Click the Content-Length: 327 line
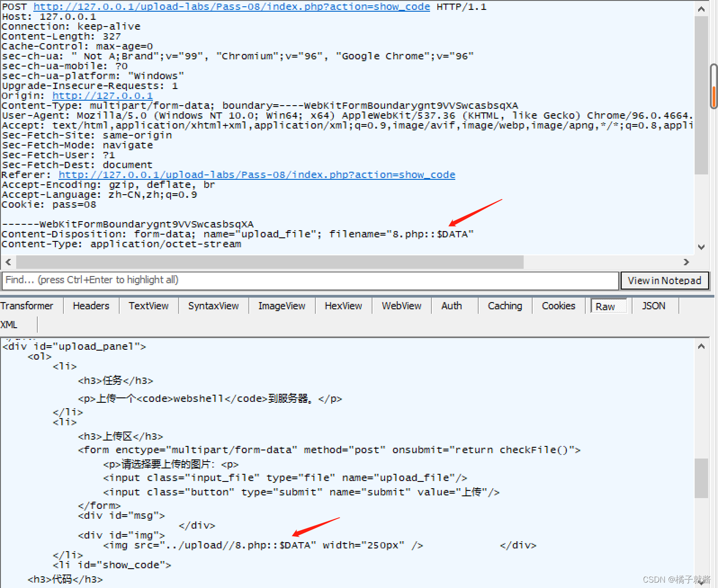The width and height of the screenshot is (718, 588). pos(61,36)
